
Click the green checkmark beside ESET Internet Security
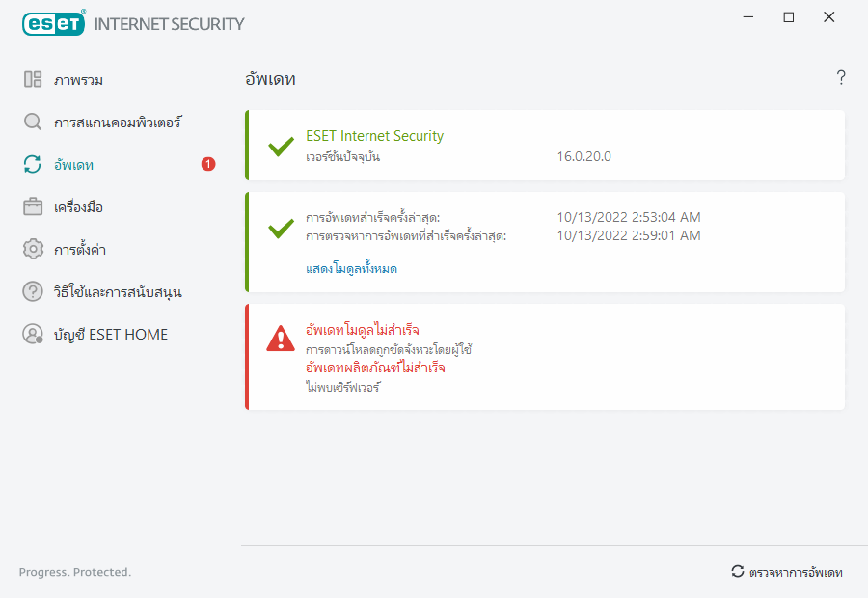click(281, 147)
